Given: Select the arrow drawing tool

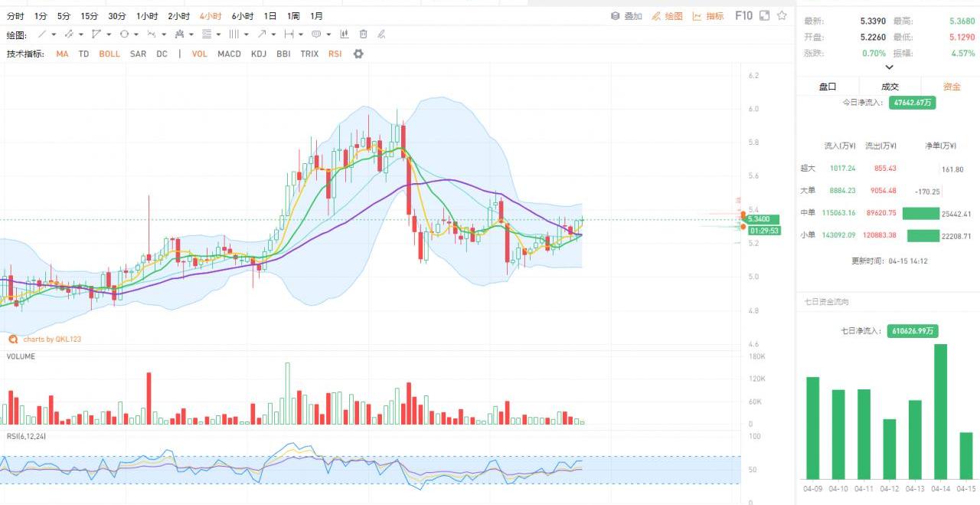Looking at the screenshot, I should click(262, 34).
